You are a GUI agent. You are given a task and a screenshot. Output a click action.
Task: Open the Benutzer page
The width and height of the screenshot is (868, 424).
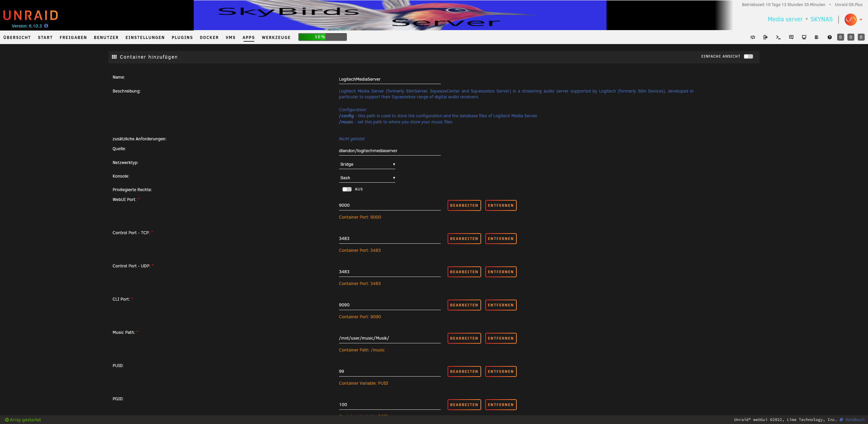(x=106, y=38)
